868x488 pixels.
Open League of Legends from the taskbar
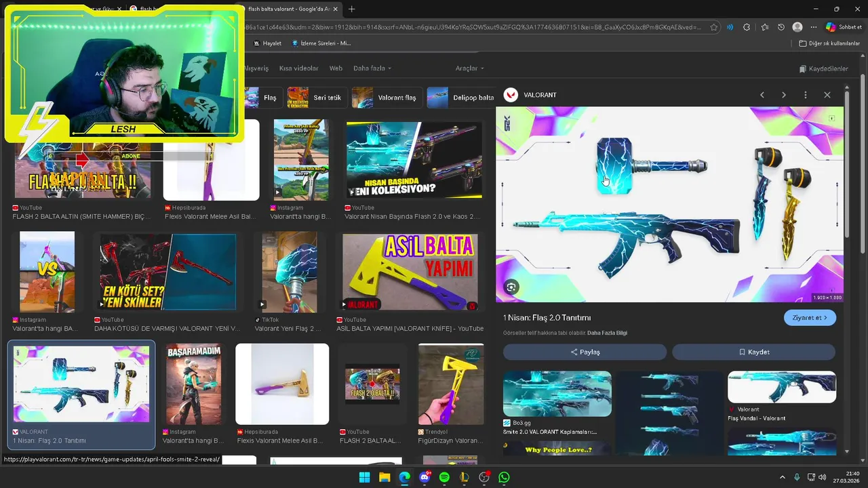[465, 477]
